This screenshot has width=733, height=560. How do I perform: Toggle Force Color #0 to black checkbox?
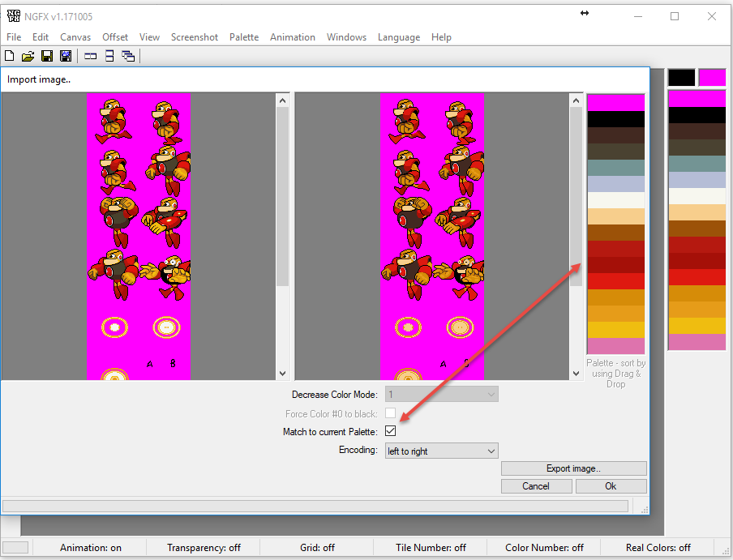[x=391, y=413]
